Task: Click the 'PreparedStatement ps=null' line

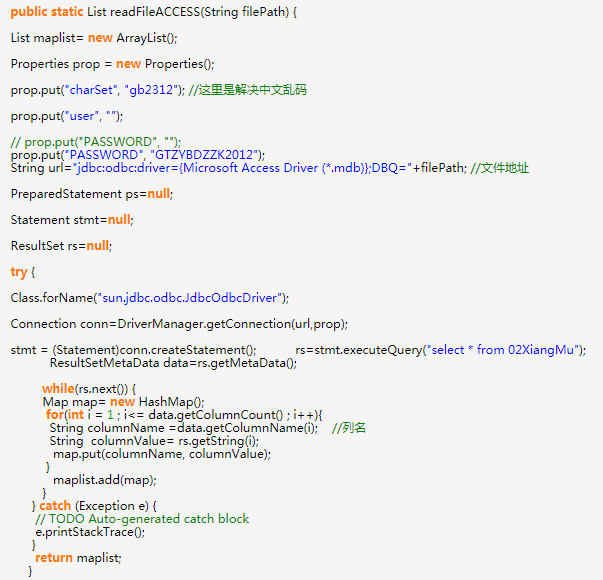Action: pos(92,194)
